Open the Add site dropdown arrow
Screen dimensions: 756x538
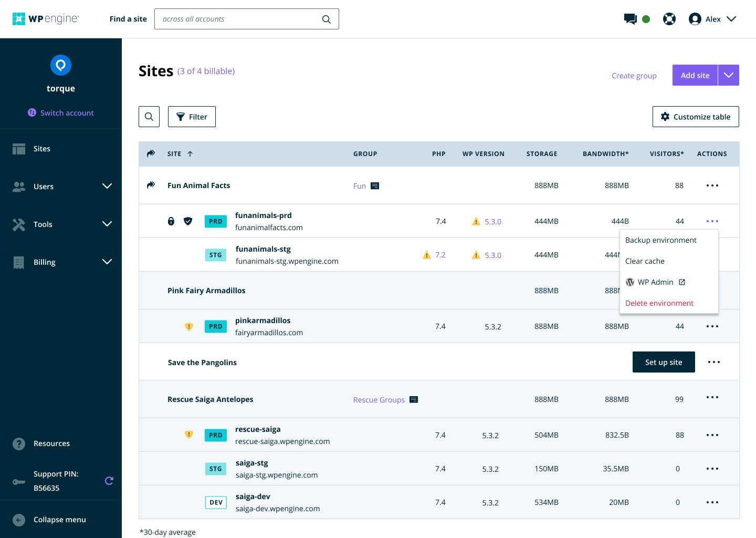729,75
